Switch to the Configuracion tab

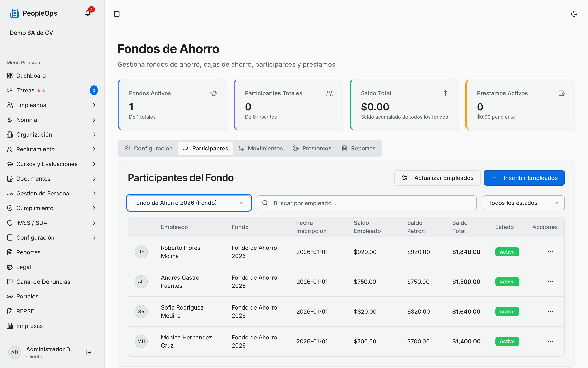click(148, 148)
